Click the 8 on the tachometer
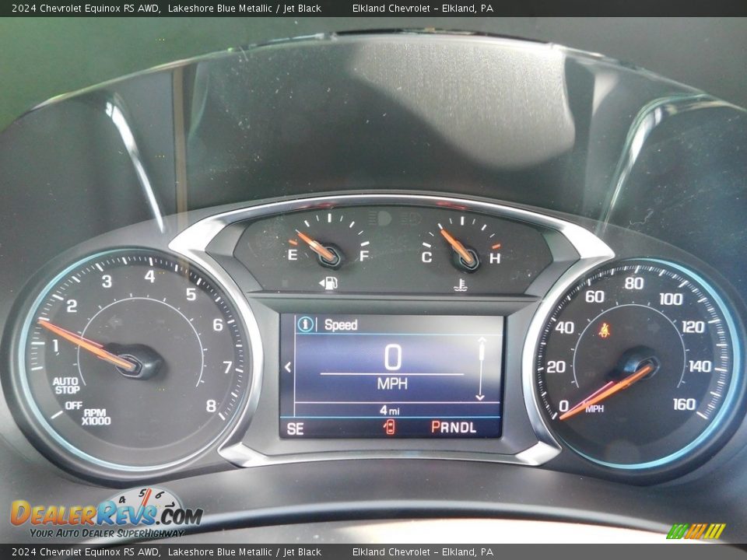 click(x=211, y=406)
